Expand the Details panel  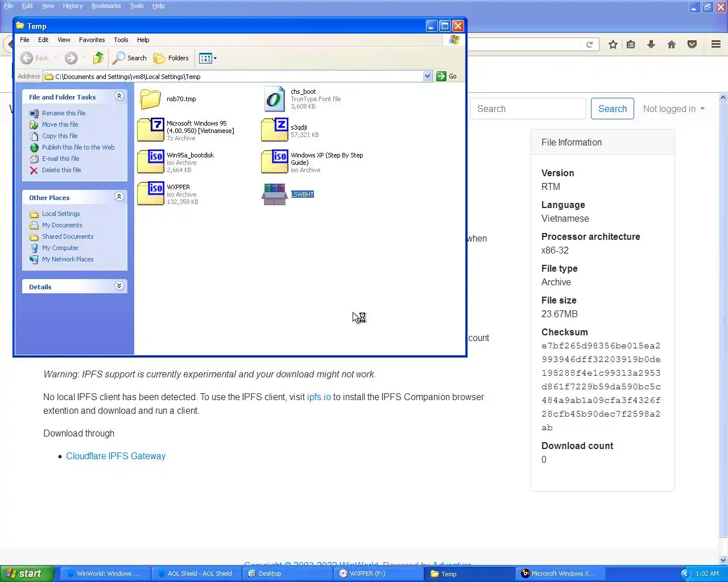coord(119,286)
